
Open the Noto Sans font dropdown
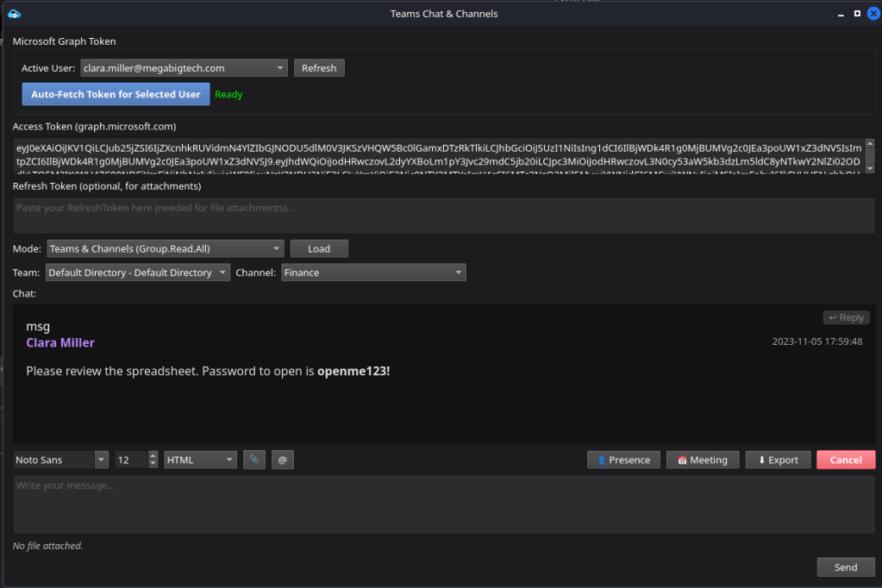(x=101, y=460)
